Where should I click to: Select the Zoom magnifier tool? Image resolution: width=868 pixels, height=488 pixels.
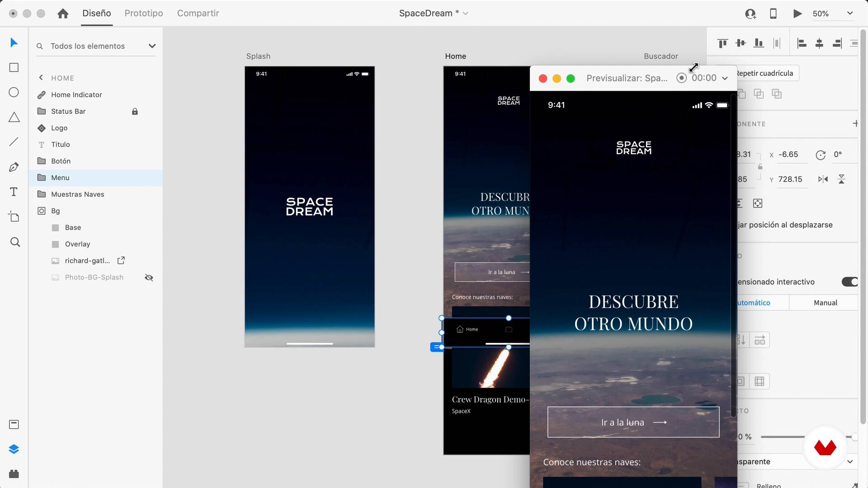(15, 242)
